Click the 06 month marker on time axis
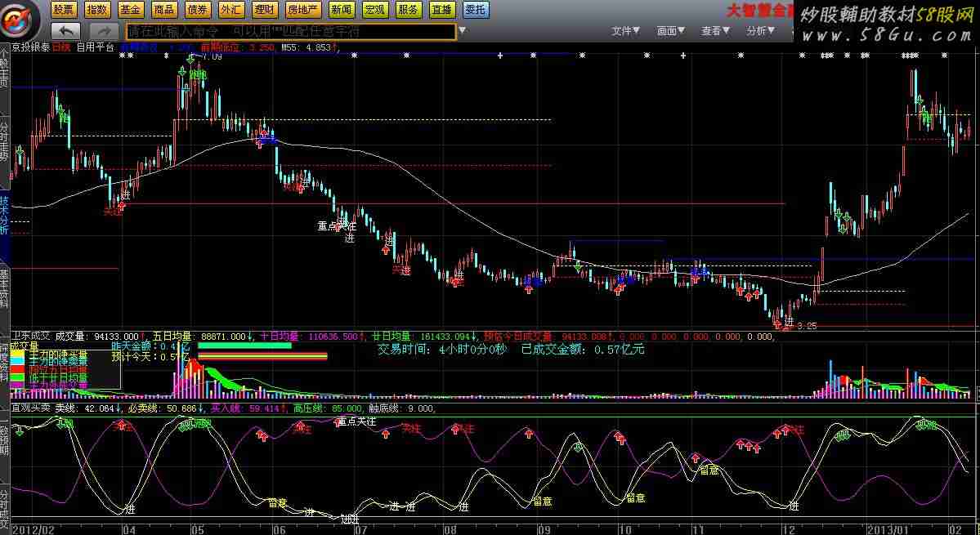Viewport: 980px width, 535px height. point(279,529)
